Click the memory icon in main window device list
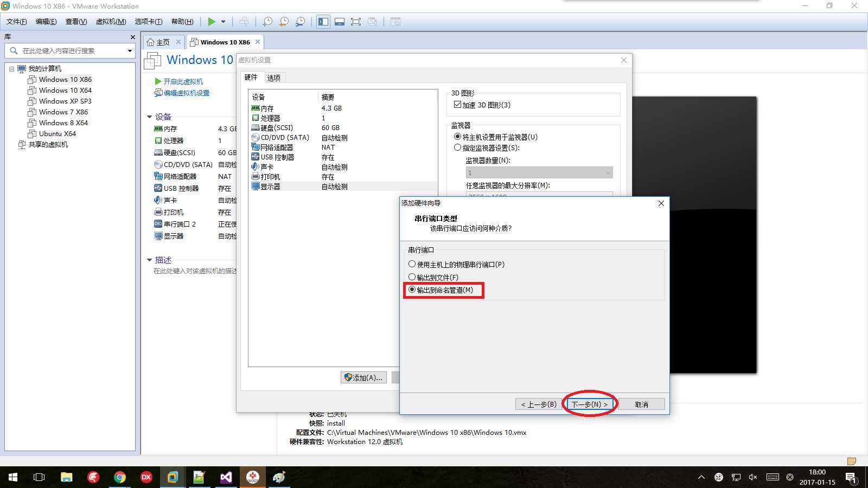 (x=158, y=129)
